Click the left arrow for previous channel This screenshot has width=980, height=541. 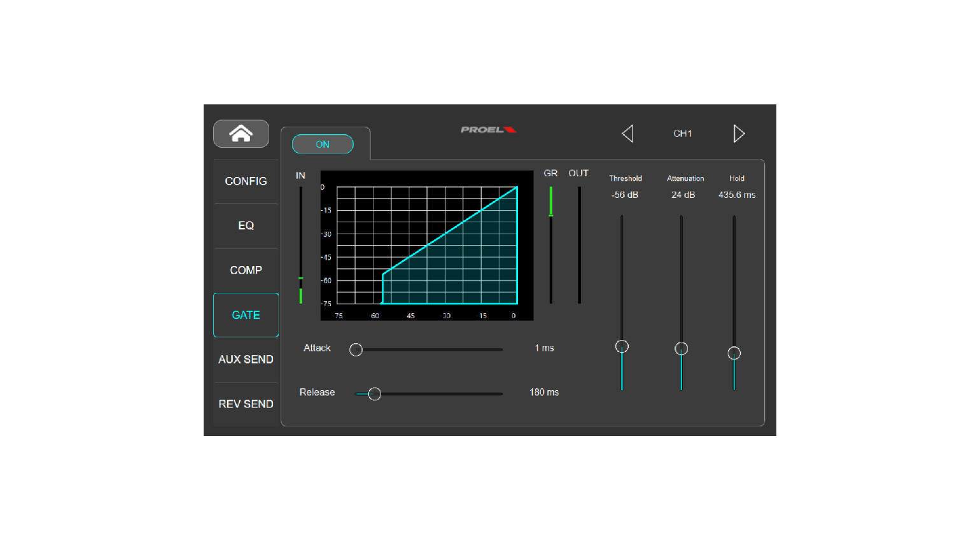[627, 134]
